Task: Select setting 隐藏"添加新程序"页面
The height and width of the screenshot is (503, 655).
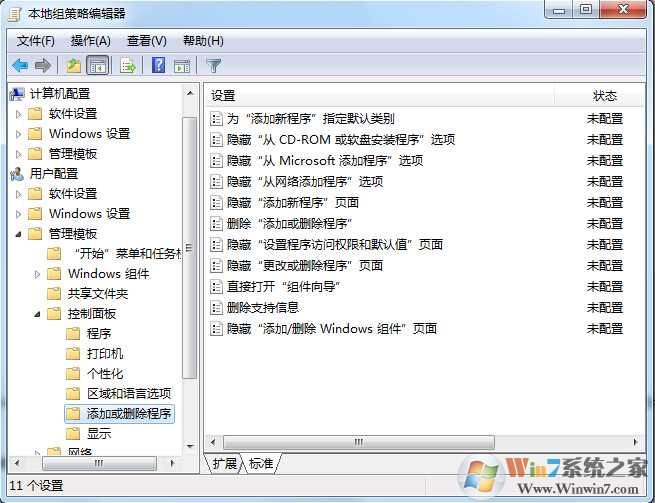Action: click(x=293, y=203)
